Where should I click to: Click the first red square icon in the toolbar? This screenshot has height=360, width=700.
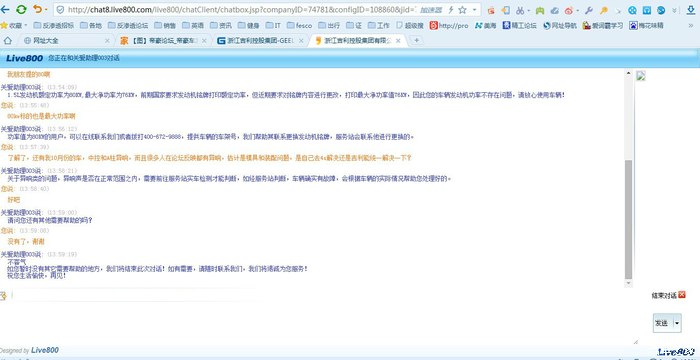pyautogui.click(x=491, y=10)
